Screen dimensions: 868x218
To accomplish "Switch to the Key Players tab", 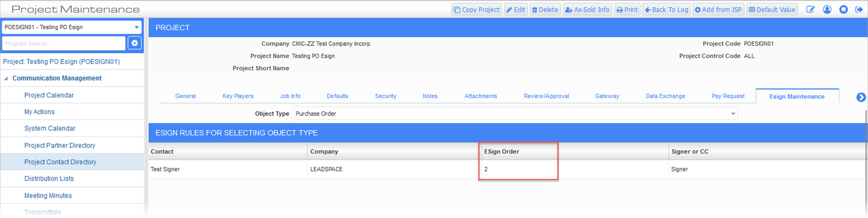I will (238, 96).
